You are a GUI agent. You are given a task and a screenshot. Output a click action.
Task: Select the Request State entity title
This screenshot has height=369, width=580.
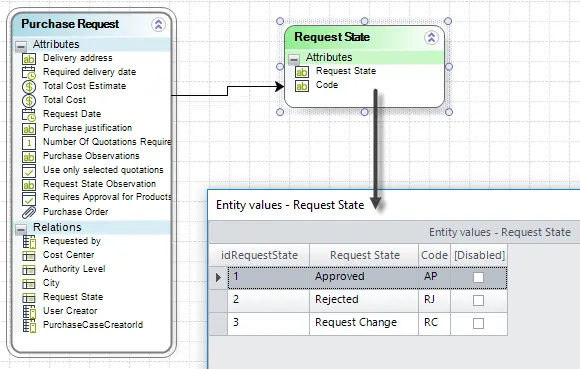pyautogui.click(x=332, y=37)
